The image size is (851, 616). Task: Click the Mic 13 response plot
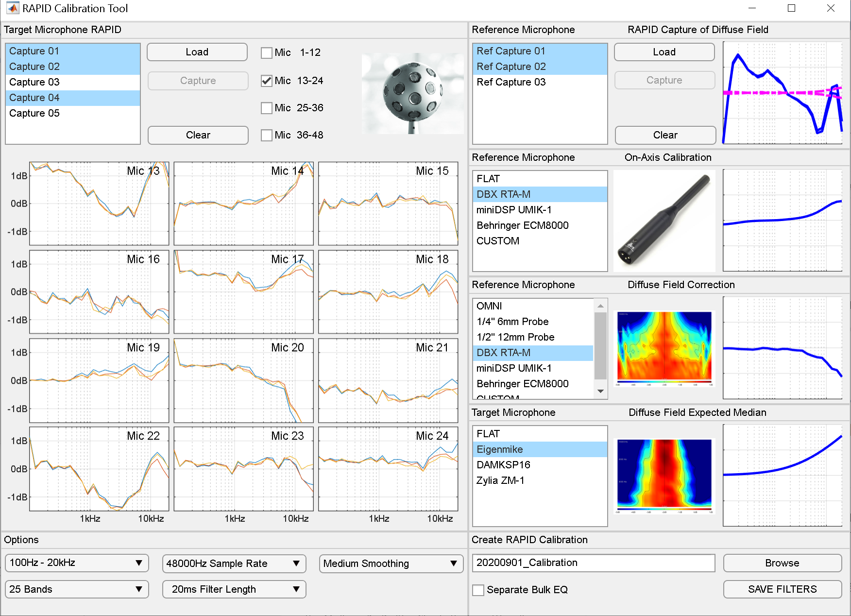(x=99, y=204)
